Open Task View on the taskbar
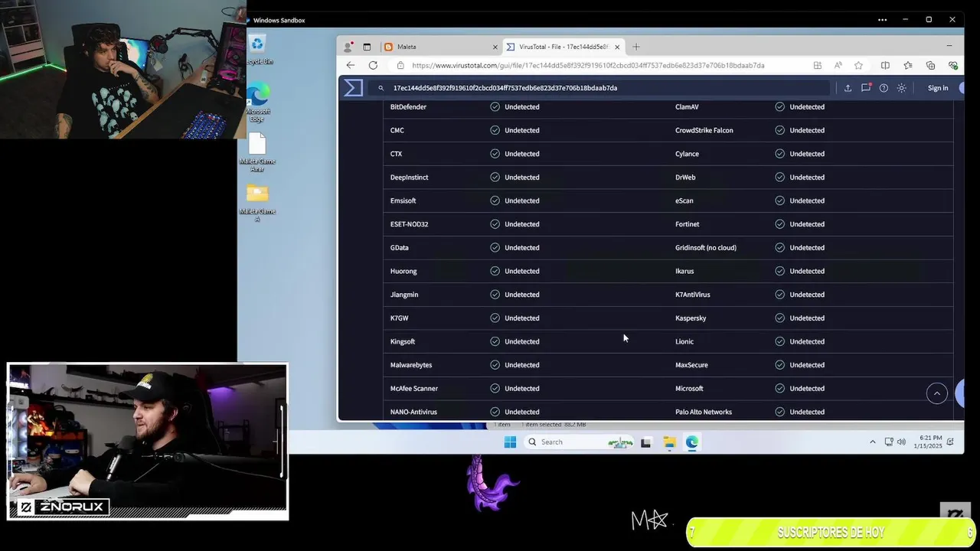 click(645, 442)
